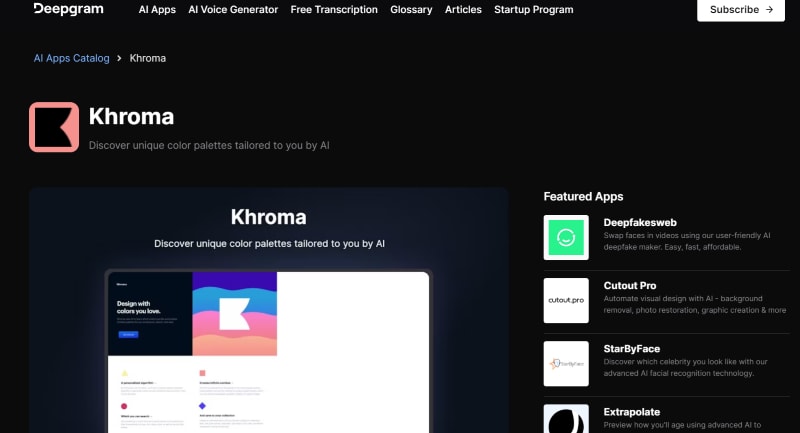This screenshot has width=800, height=433.
Task: Click the tagline in the preview card
Action: pyautogui.click(x=269, y=244)
